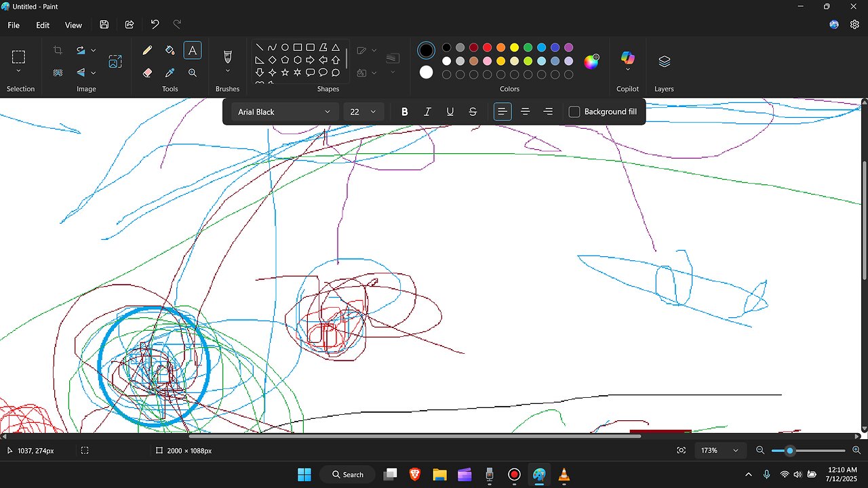The height and width of the screenshot is (488, 868).
Task: Zoom out with the minus button
Action: pyautogui.click(x=760, y=451)
